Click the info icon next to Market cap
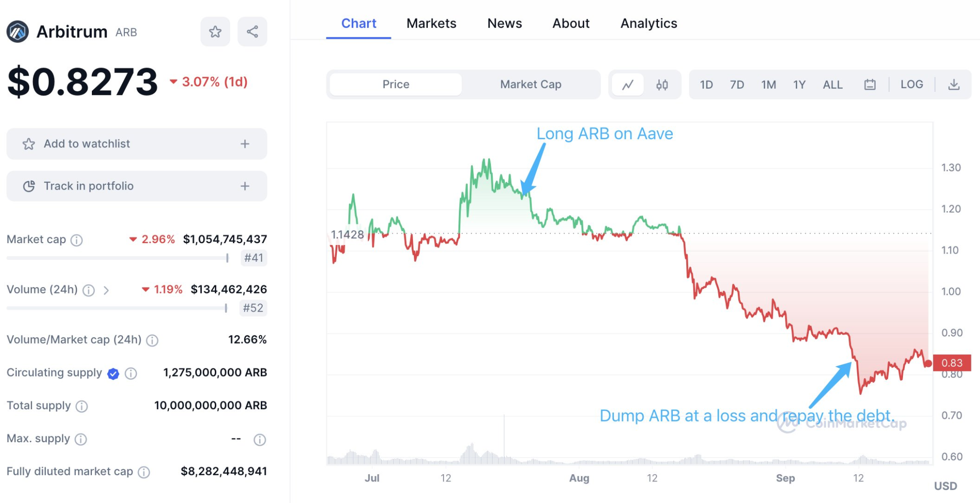The width and height of the screenshot is (980, 503). [x=77, y=240]
